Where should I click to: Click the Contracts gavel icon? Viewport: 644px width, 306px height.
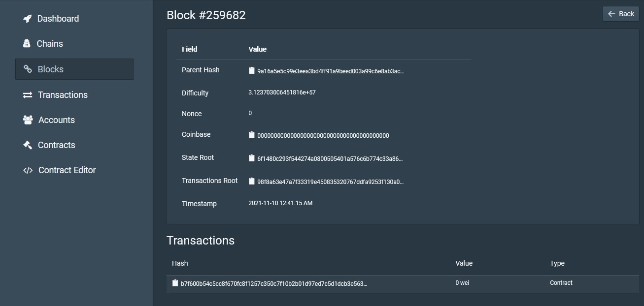coord(28,145)
